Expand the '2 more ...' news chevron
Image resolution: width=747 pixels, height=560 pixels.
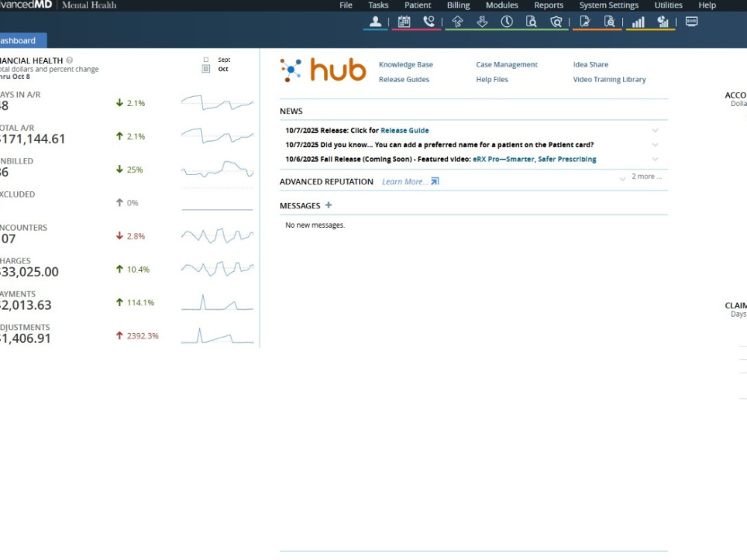coord(622,179)
